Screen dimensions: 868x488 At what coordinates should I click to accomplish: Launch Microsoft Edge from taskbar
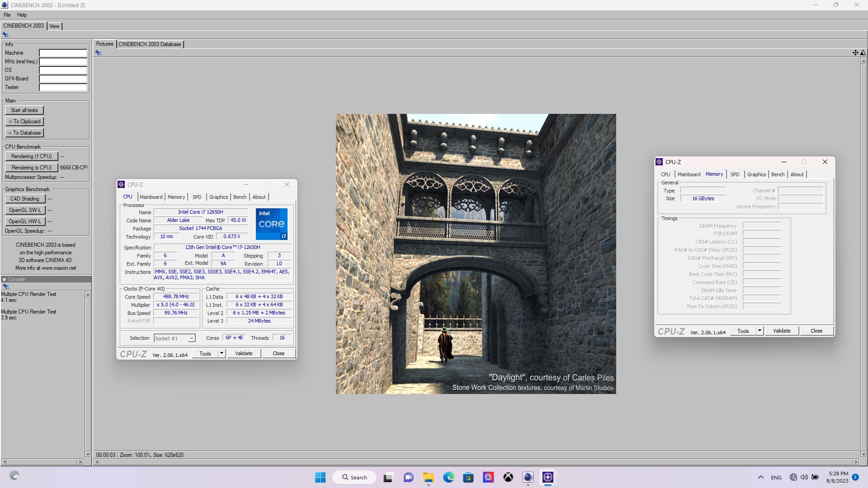pos(448,478)
